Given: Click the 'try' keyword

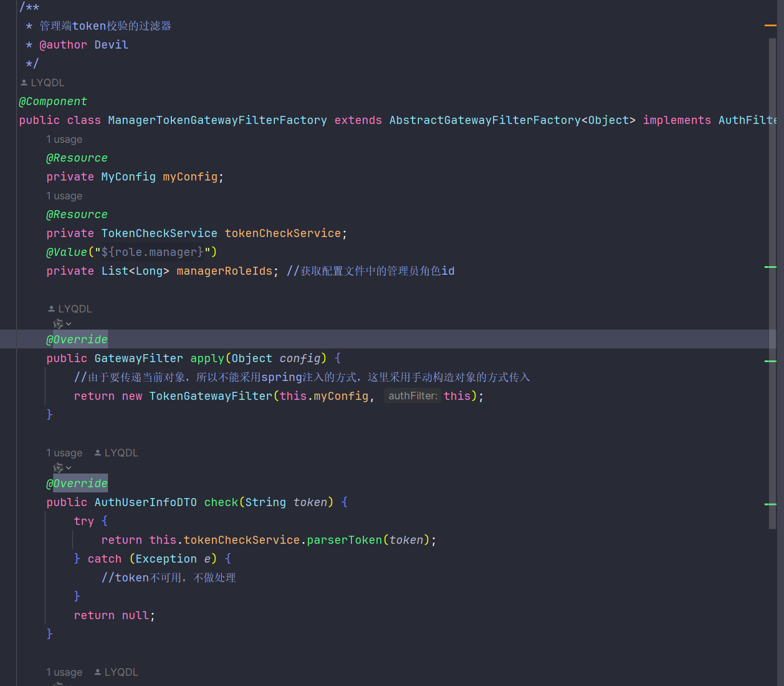Looking at the screenshot, I should [x=84, y=521].
